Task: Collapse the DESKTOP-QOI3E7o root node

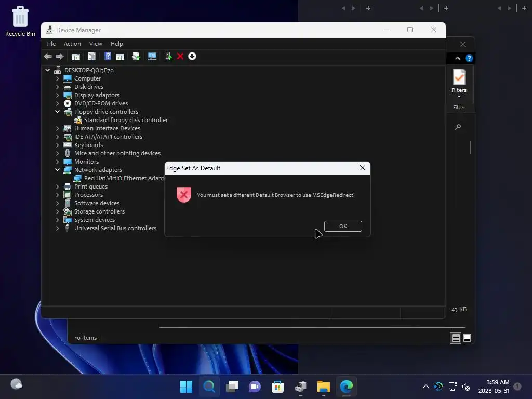Action: [x=47, y=70]
